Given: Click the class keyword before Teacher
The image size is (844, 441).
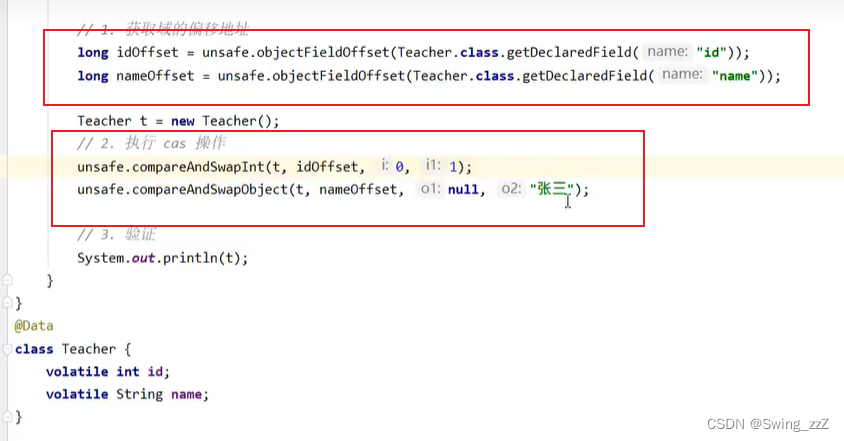Looking at the screenshot, I should coord(34,349).
